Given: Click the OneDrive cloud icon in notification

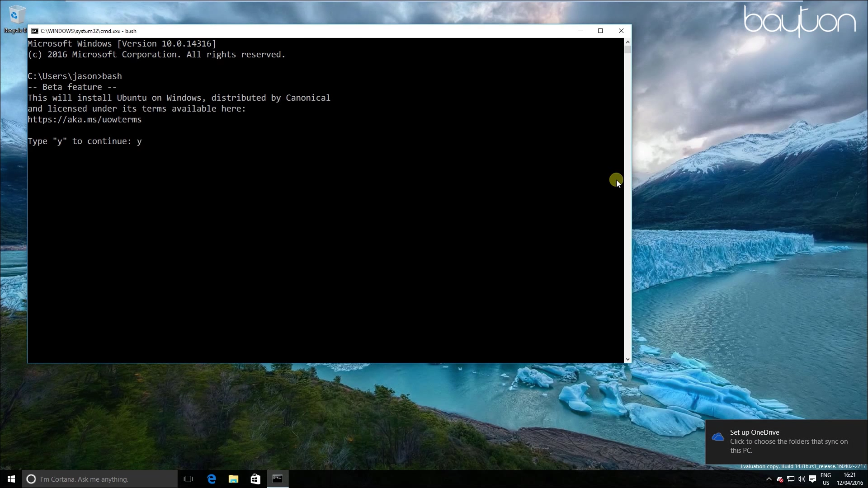Looking at the screenshot, I should 717,437.
